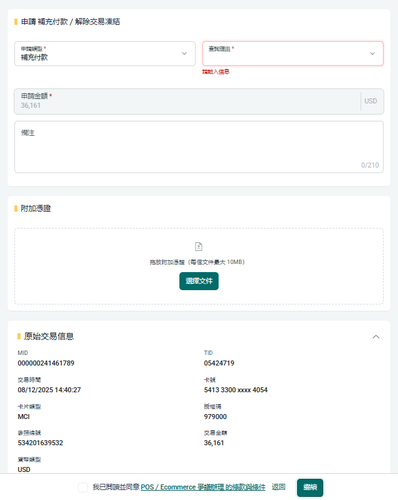Click the transaction time 08/12/2025 14:40:27
398x500 pixels.
point(49,390)
